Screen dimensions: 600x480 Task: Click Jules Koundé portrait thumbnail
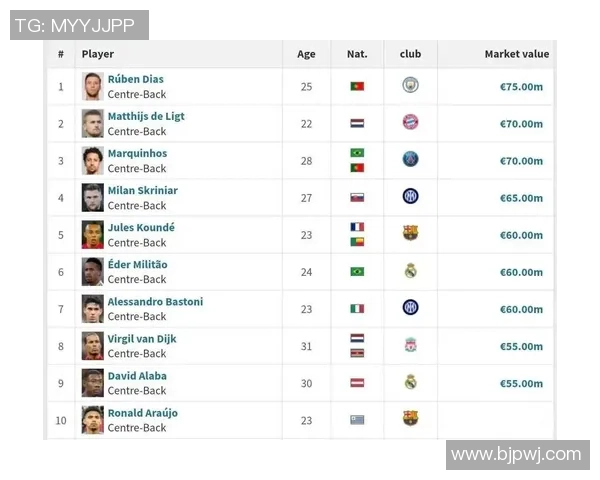coord(93,234)
